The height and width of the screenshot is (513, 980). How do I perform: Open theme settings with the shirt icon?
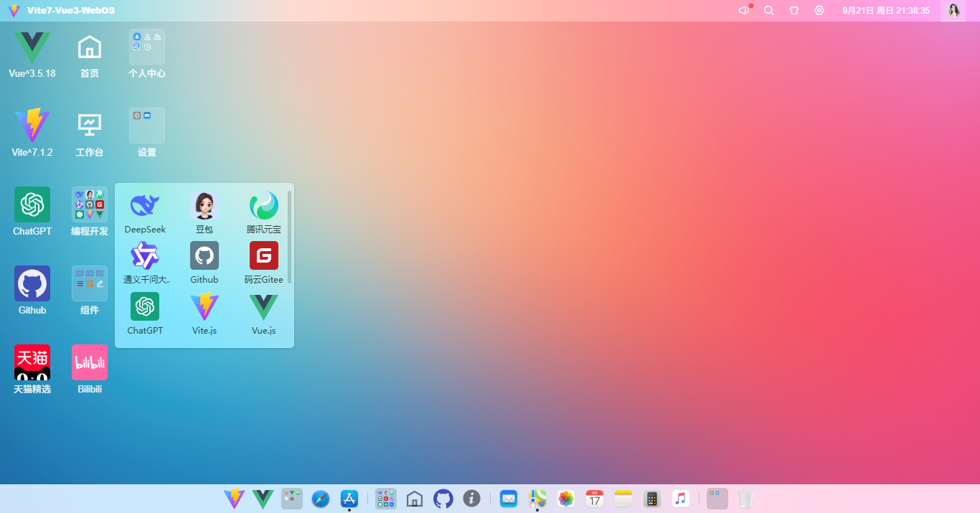(x=794, y=11)
